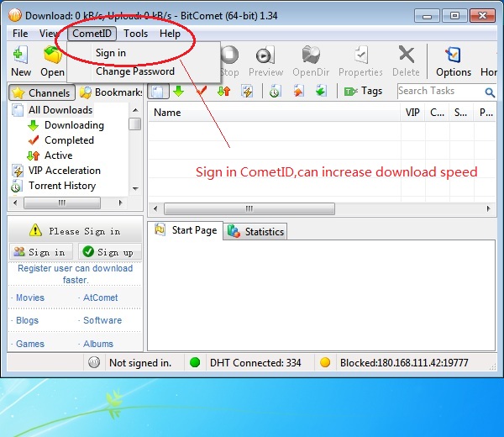504x437 pixels.
Task: Click the Search Tasks input field
Action: 438,91
